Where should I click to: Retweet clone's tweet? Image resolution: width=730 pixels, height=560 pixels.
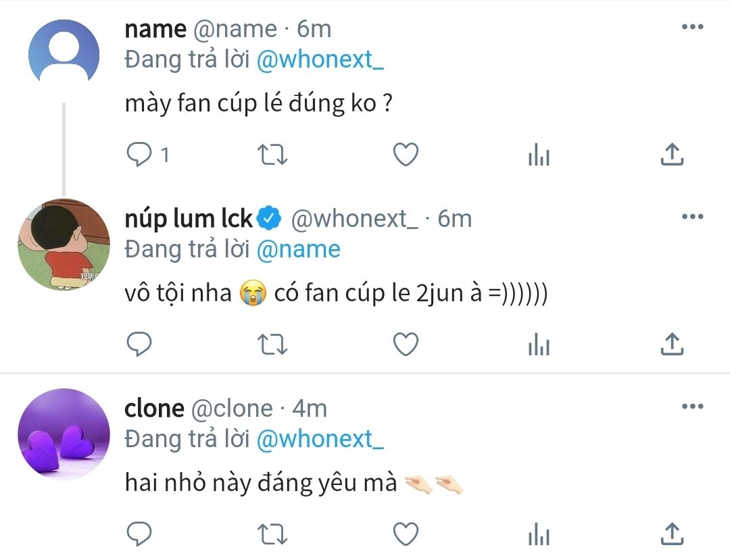pos(272,534)
